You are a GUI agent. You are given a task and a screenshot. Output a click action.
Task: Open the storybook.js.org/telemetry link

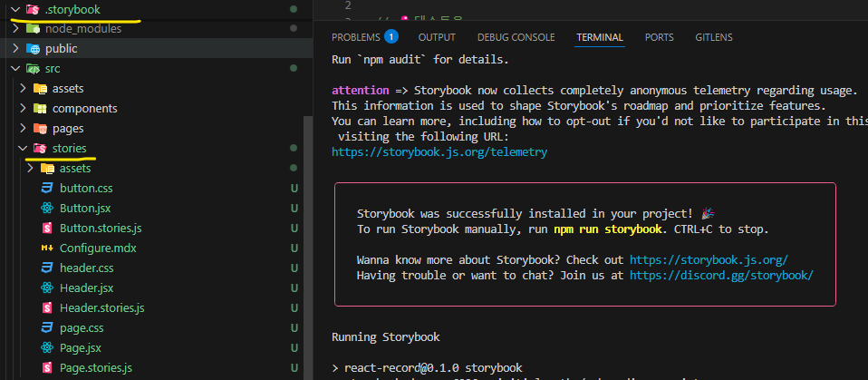[x=439, y=151]
